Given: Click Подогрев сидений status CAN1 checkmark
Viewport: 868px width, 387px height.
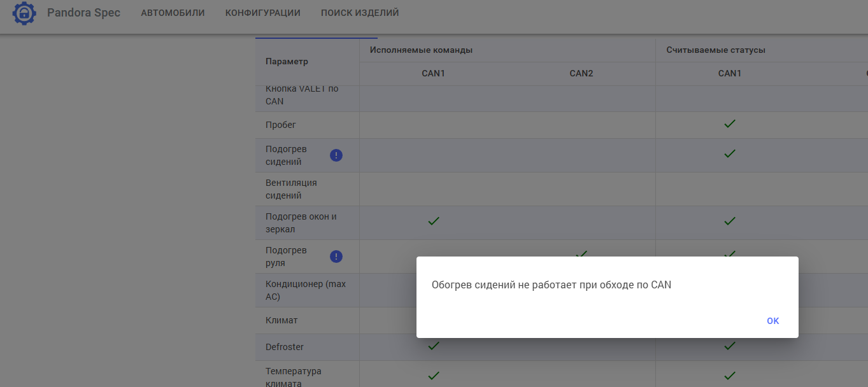Looking at the screenshot, I should tap(730, 154).
